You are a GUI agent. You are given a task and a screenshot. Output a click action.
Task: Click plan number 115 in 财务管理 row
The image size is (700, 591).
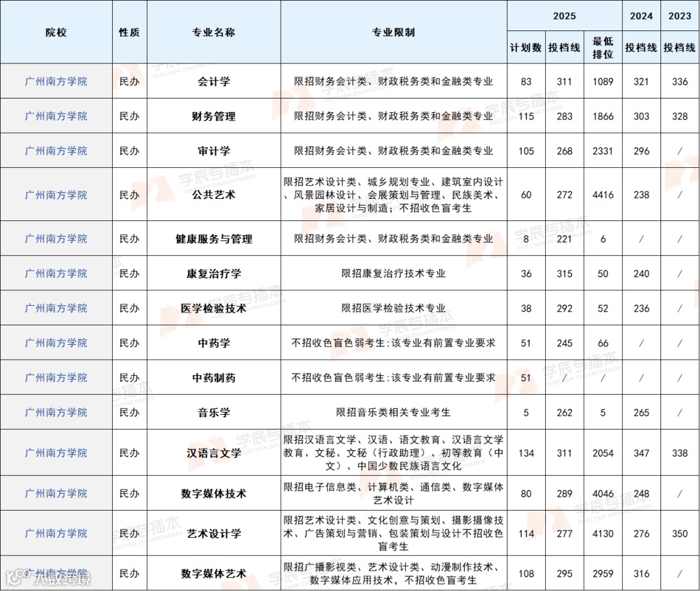coord(526,116)
